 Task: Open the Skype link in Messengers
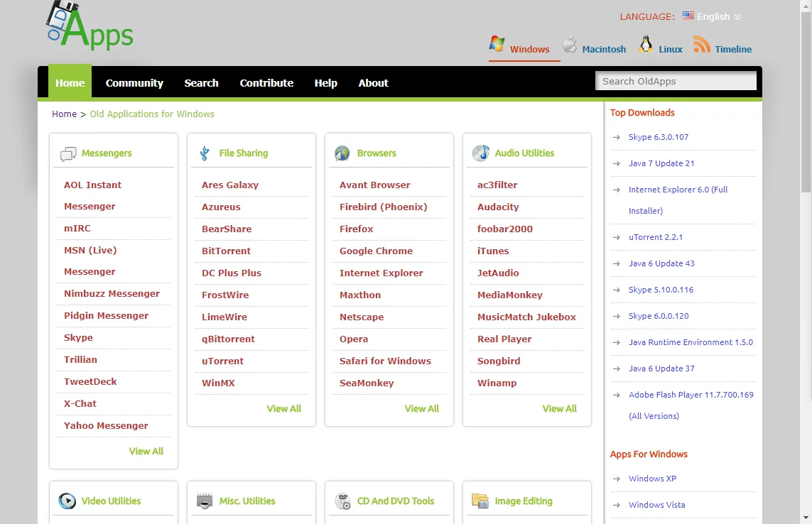click(x=78, y=337)
